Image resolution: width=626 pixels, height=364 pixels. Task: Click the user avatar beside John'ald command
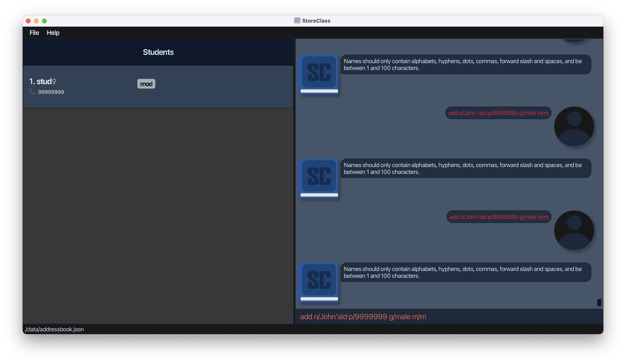pyautogui.click(x=574, y=230)
